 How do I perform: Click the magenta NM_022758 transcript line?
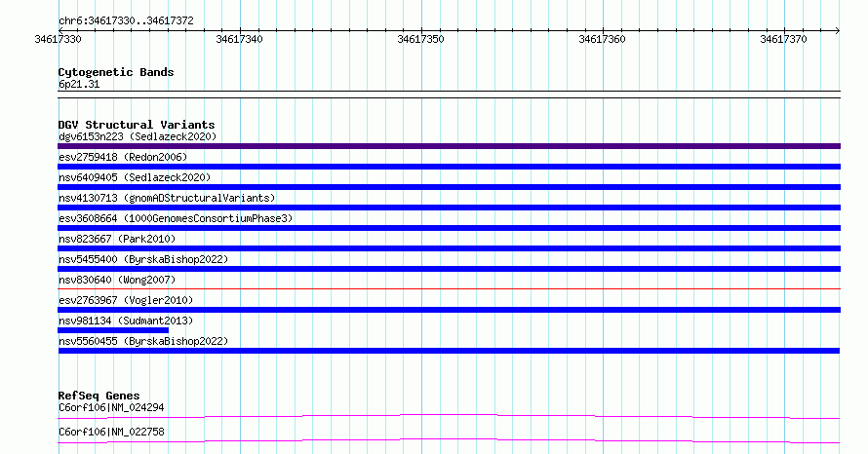point(449,440)
